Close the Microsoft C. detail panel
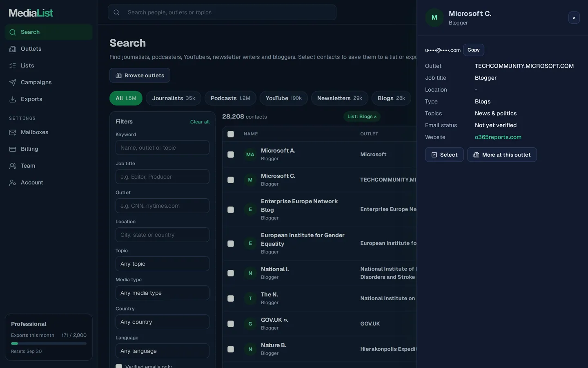This screenshot has width=588, height=368. [x=574, y=18]
